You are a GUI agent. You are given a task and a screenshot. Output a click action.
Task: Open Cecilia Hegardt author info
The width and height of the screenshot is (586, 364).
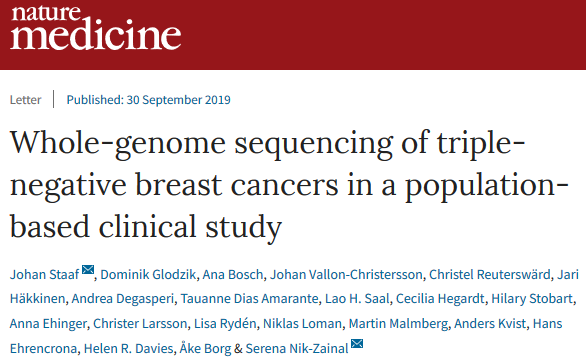[440, 299]
